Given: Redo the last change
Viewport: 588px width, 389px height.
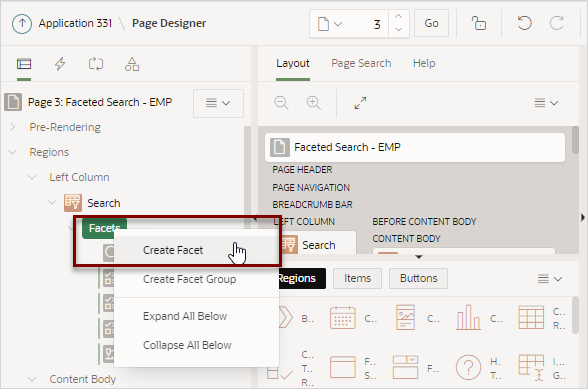Looking at the screenshot, I should (x=556, y=23).
